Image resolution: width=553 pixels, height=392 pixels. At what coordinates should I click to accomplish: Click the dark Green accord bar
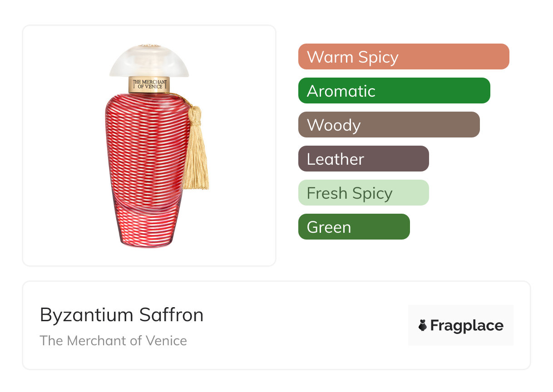pyautogui.click(x=354, y=227)
